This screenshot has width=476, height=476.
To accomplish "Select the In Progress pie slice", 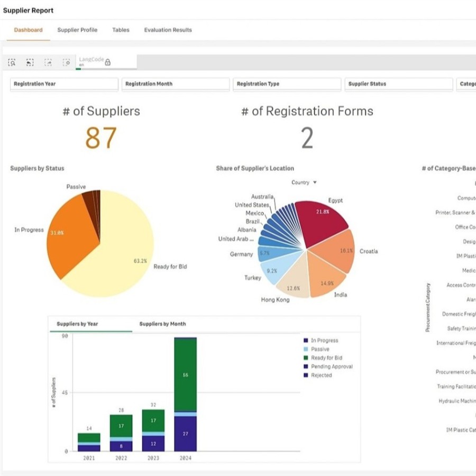I will point(70,235).
